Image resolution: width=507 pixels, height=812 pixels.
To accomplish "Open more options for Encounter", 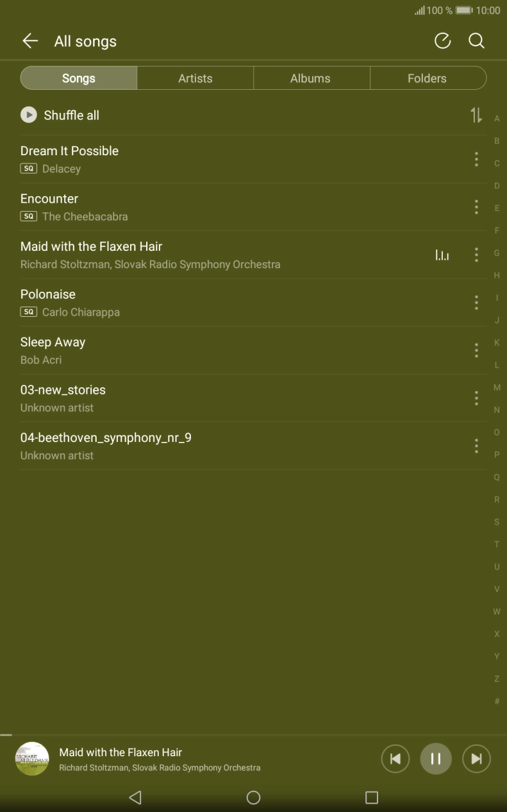I will pyautogui.click(x=476, y=207).
